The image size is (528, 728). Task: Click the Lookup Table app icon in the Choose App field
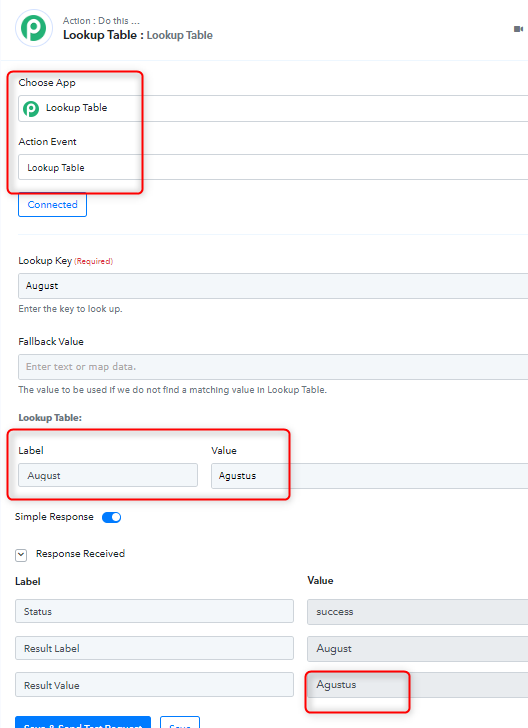click(31, 109)
